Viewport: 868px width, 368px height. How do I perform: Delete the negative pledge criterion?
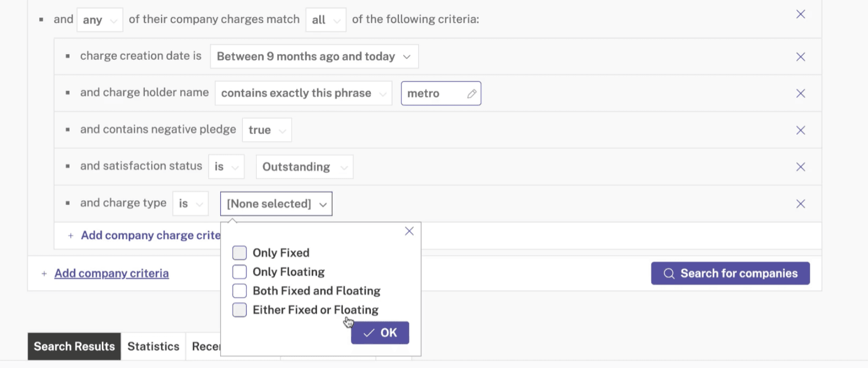click(800, 130)
